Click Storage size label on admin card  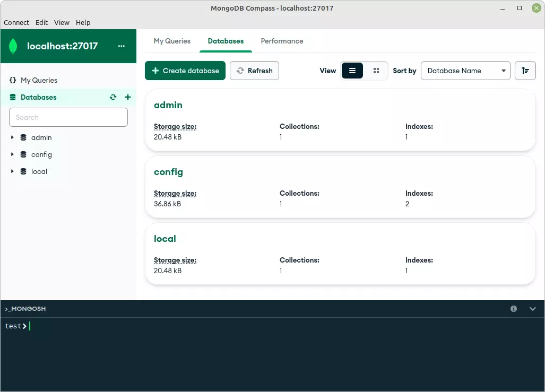click(x=175, y=127)
